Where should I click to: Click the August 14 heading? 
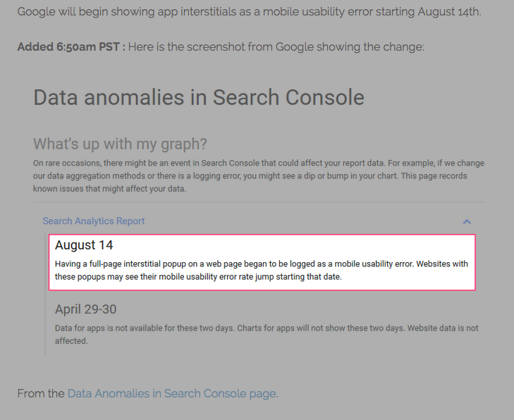coord(84,245)
